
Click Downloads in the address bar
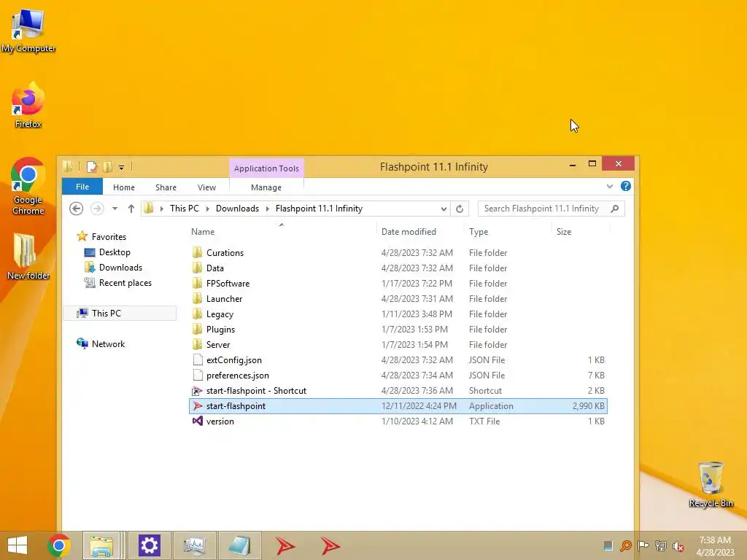tap(237, 208)
